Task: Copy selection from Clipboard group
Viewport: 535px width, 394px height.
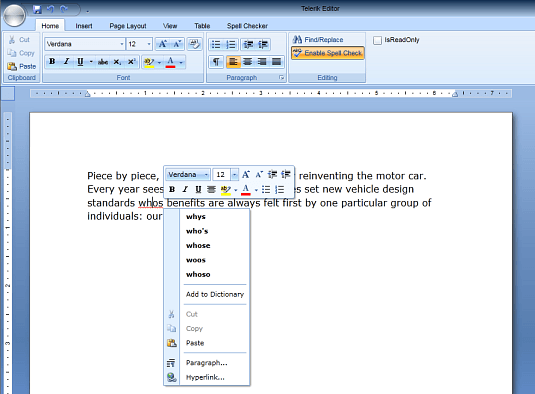Action: pyautogui.click(x=21, y=53)
